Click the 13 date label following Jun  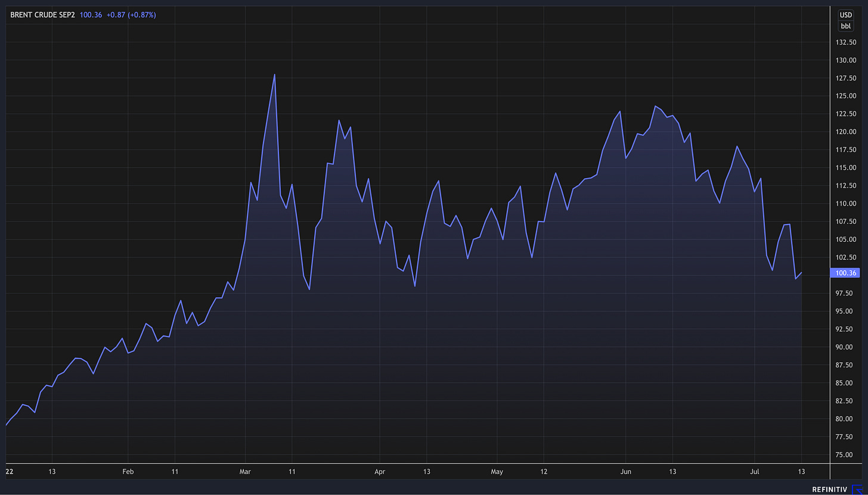[x=672, y=471]
